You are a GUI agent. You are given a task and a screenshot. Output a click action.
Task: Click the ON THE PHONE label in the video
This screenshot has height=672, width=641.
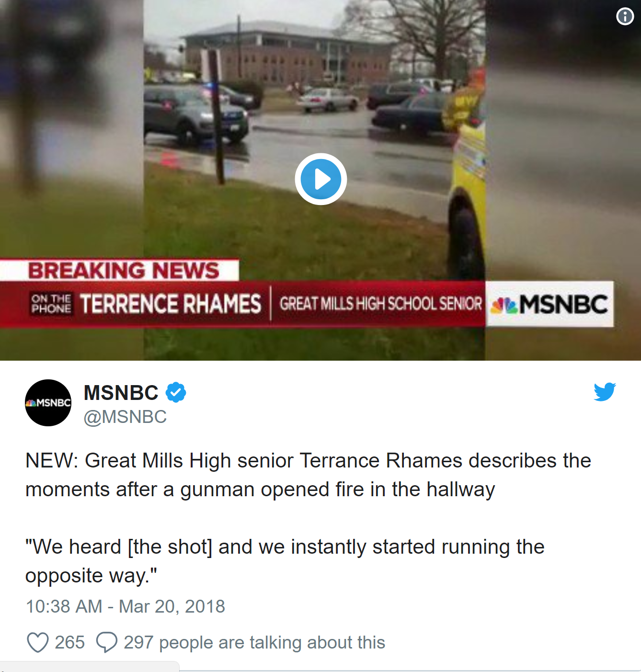[51, 304]
